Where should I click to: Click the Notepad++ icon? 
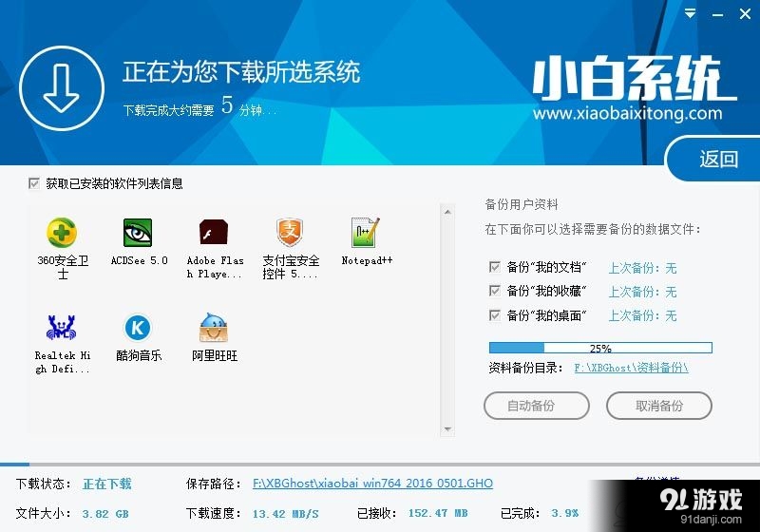click(x=366, y=233)
